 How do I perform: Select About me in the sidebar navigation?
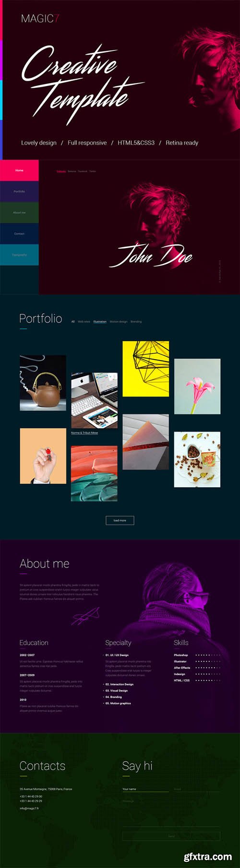19,213
